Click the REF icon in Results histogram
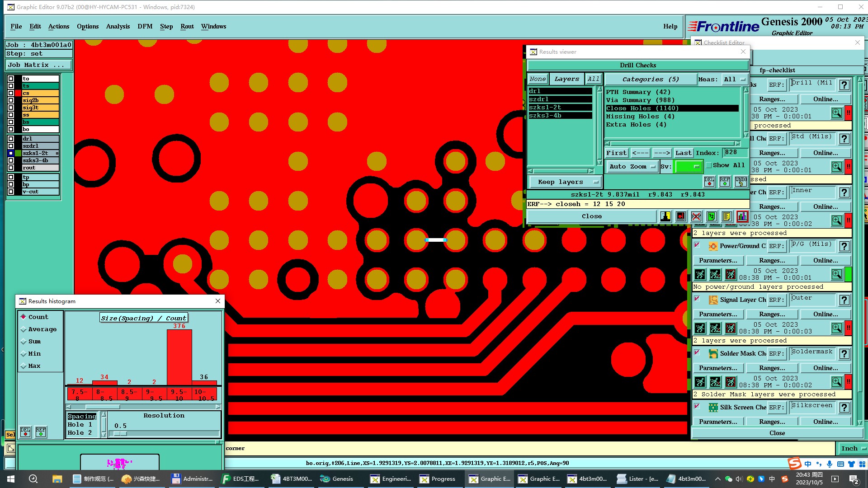The width and height of the screenshot is (868, 488). pos(41,432)
